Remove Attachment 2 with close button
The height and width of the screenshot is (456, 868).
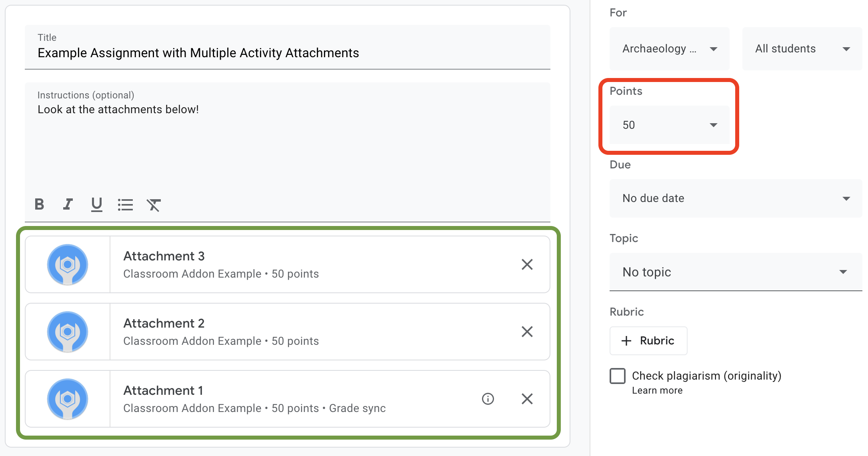[527, 332]
